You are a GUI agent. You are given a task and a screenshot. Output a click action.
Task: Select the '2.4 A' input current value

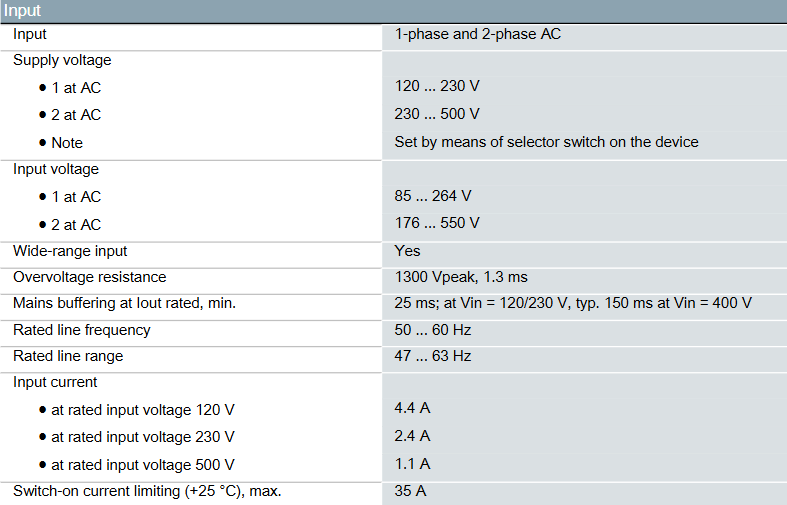tap(413, 436)
